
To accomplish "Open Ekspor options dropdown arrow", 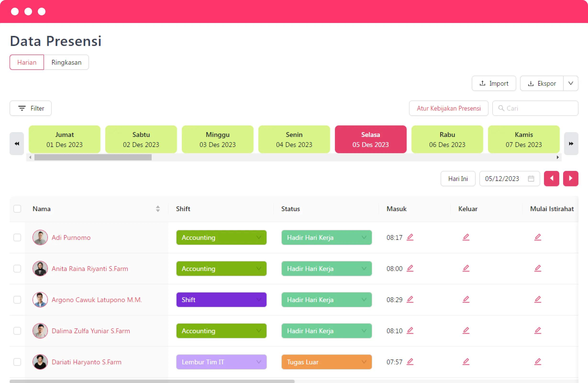I will click(571, 83).
